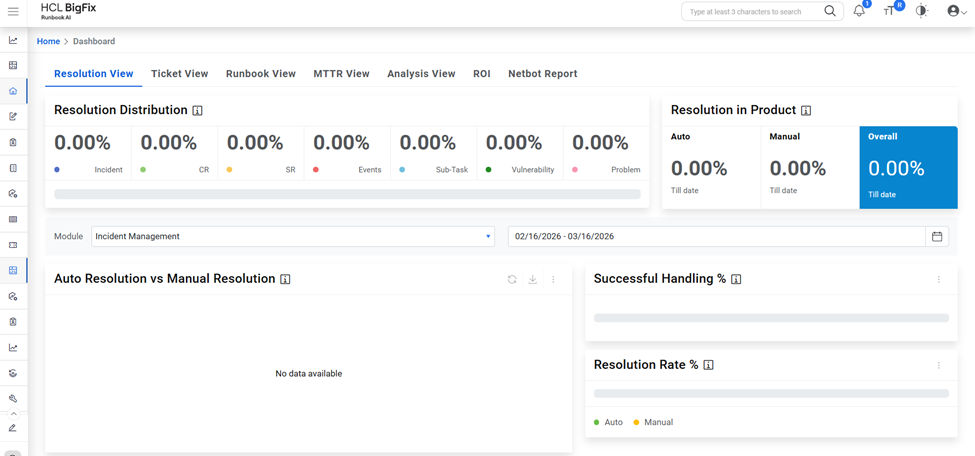This screenshot has width=975, height=456.
Task: Click the highlighted blue grid sidebar icon
Action: 13,271
